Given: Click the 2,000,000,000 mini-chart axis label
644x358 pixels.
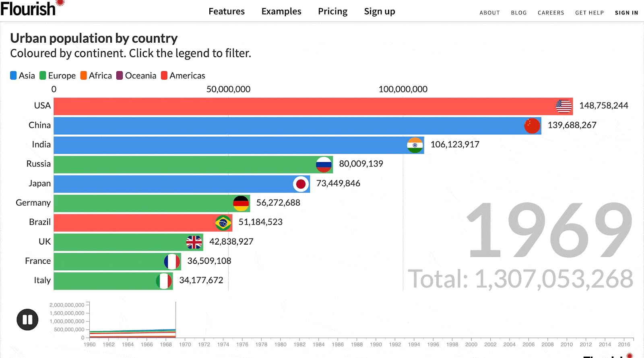Looking at the screenshot, I should pos(67,305).
